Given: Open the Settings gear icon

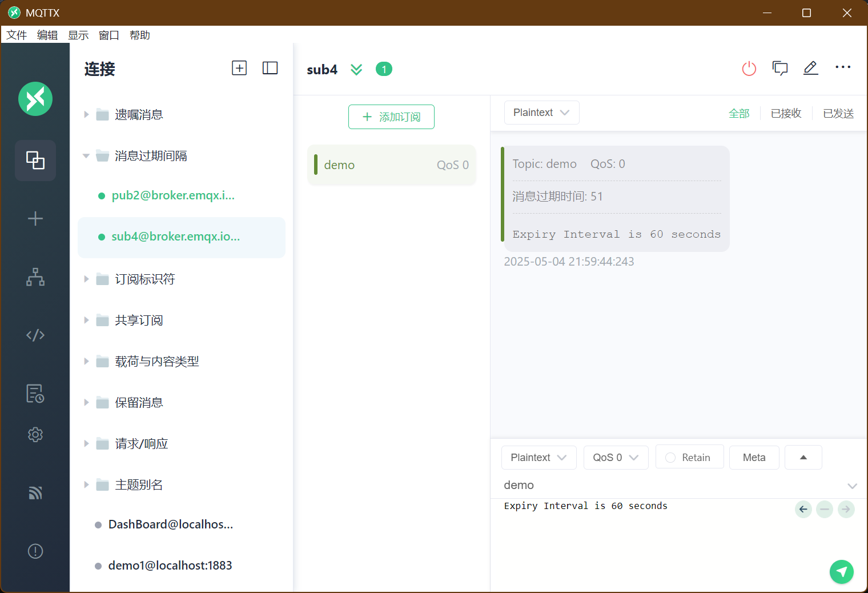Looking at the screenshot, I should tap(35, 435).
